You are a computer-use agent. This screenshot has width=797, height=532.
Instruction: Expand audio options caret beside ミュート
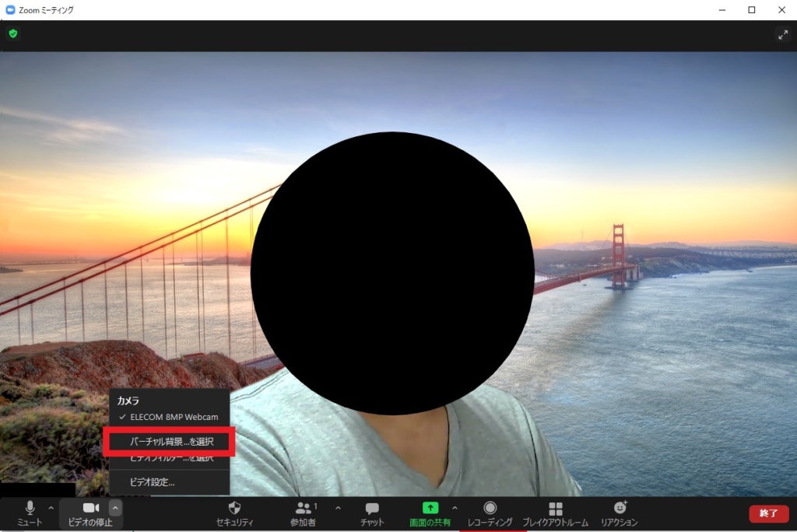51,508
